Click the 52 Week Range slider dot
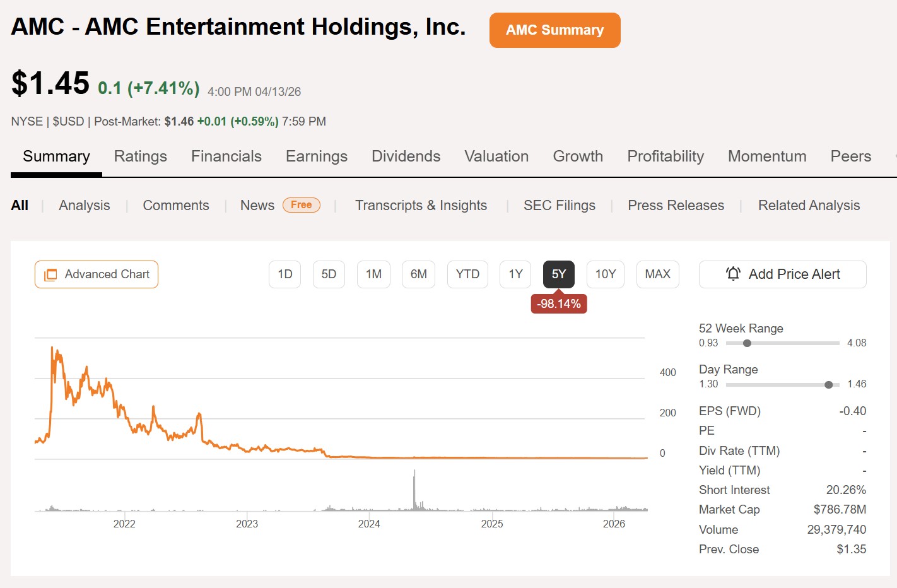This screenshot has width=897, height=588. point(747,343)
